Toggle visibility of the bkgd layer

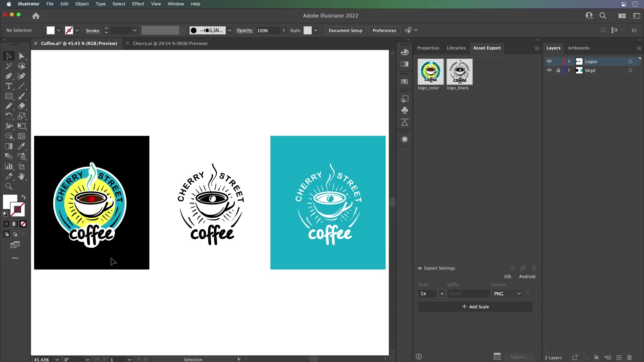[x=549, y=70]
